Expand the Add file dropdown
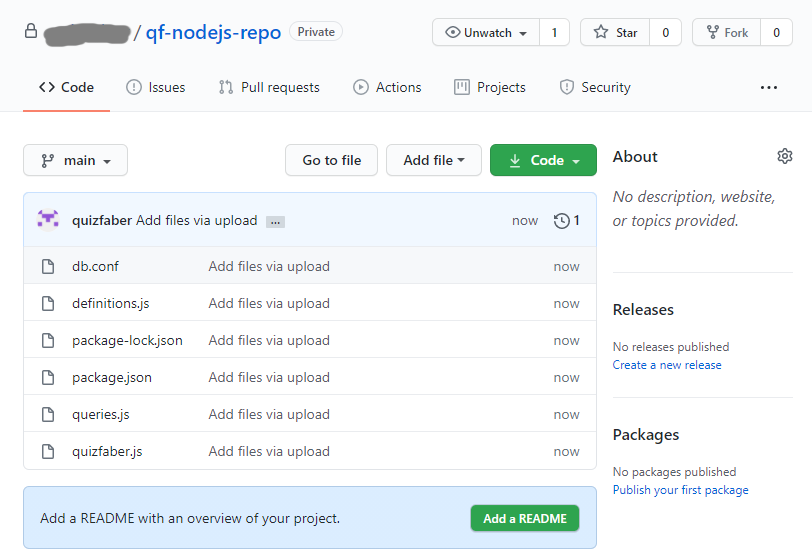Screen dimensions: 812x557 [434, 160]
